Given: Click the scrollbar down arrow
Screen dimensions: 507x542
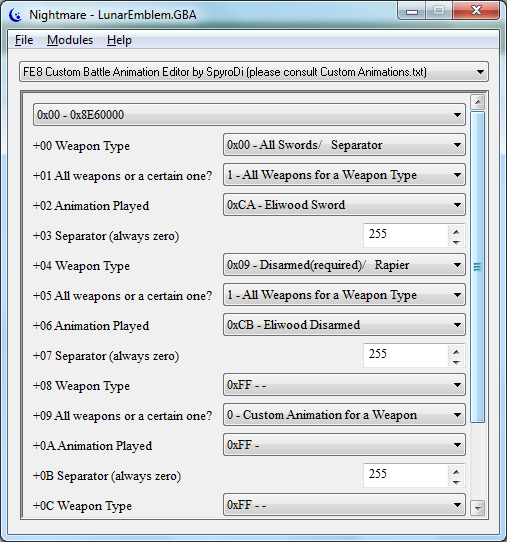Looking at the screenshot, I should pos(478,508).
